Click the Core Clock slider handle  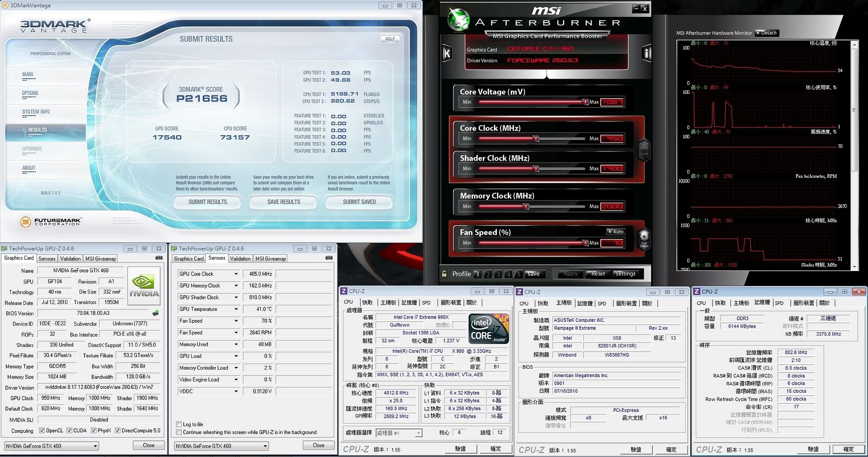click(x=536, y=138)
